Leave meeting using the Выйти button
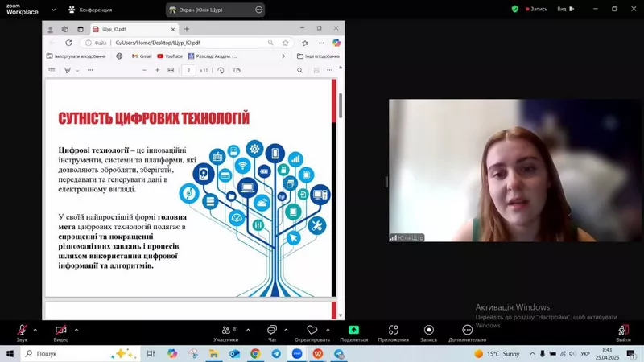 click(623, 333)
